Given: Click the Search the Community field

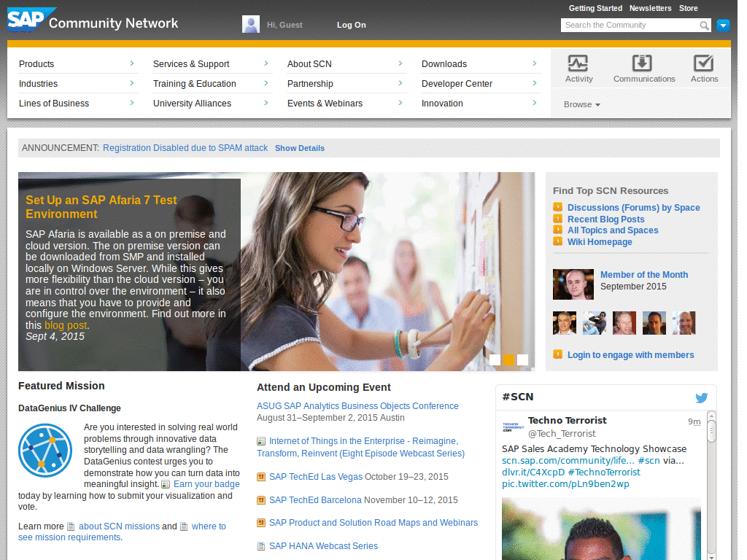Looking at the screenshot, I should [x=629, y=26].
